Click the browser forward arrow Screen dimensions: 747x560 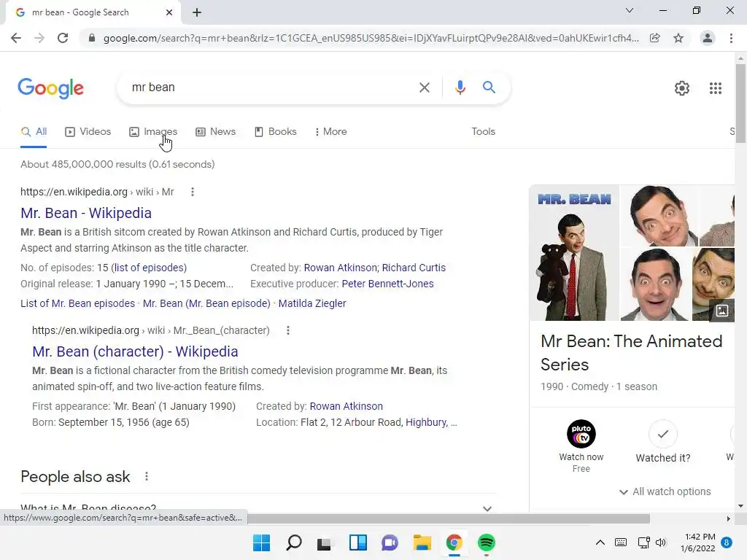coord(39,38)
